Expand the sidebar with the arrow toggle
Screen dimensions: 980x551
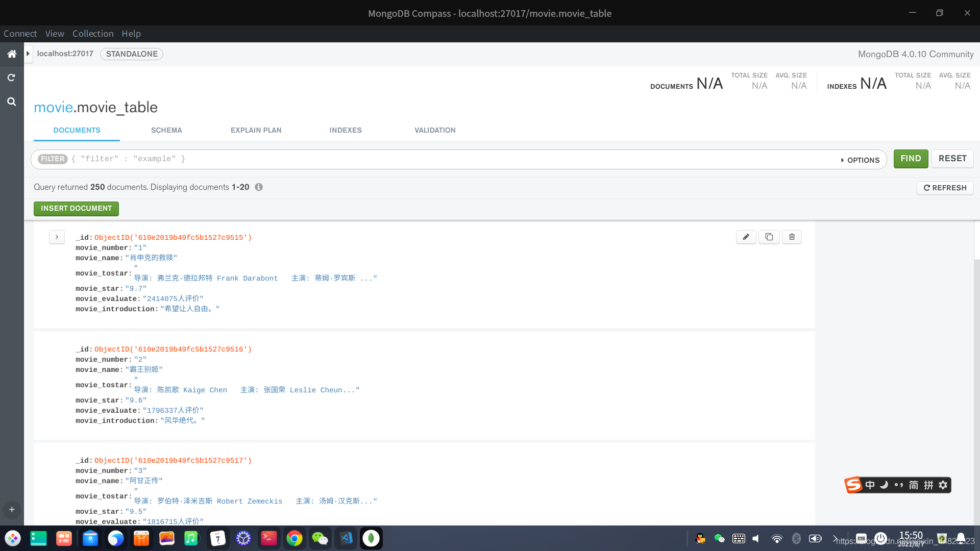tap(28, 54)
